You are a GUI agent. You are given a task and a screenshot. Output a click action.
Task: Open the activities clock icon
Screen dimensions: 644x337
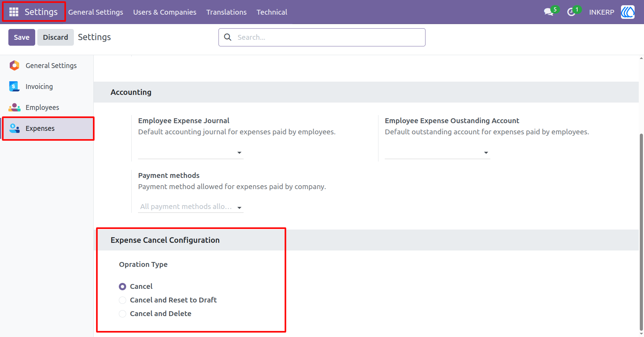coord(571,12)
